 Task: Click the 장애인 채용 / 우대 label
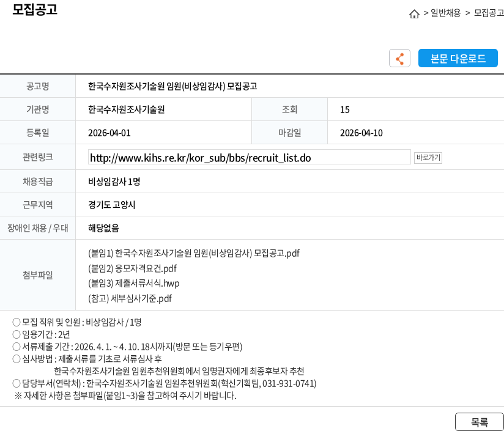pos(37,228)
